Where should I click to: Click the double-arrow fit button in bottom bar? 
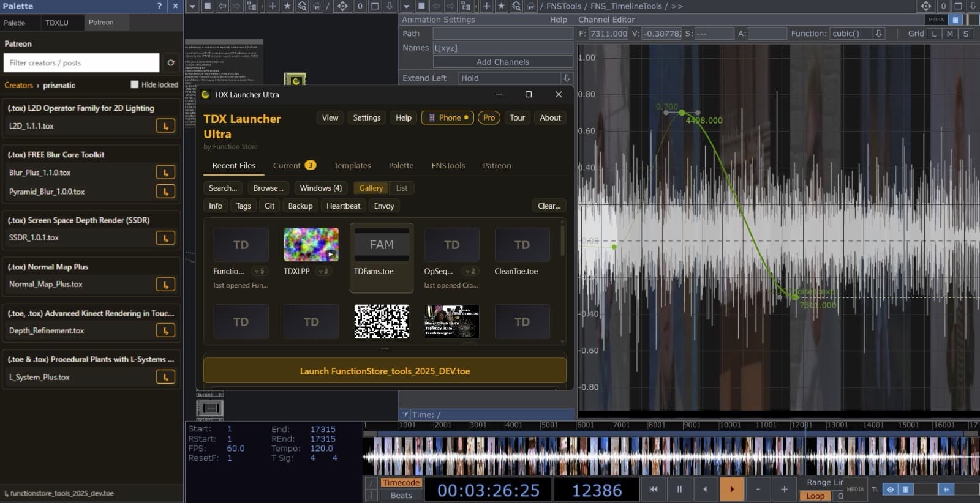coord(946,489)
